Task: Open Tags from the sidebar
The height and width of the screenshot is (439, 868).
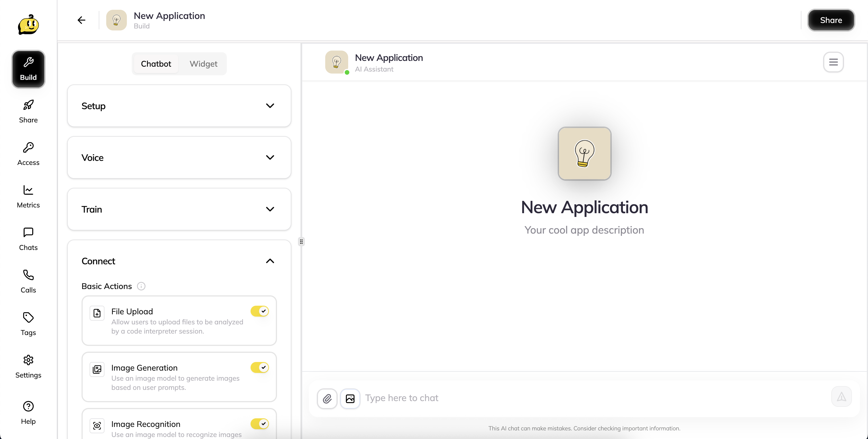Action: (28, 324)
